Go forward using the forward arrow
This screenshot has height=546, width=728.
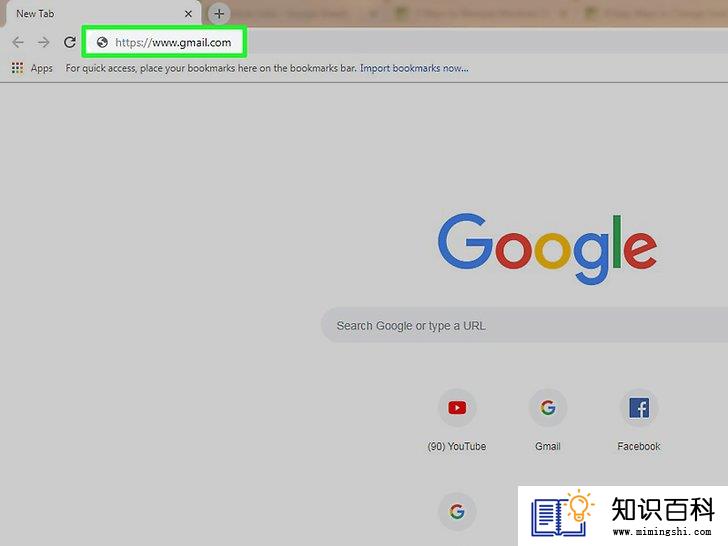[44, 42]
